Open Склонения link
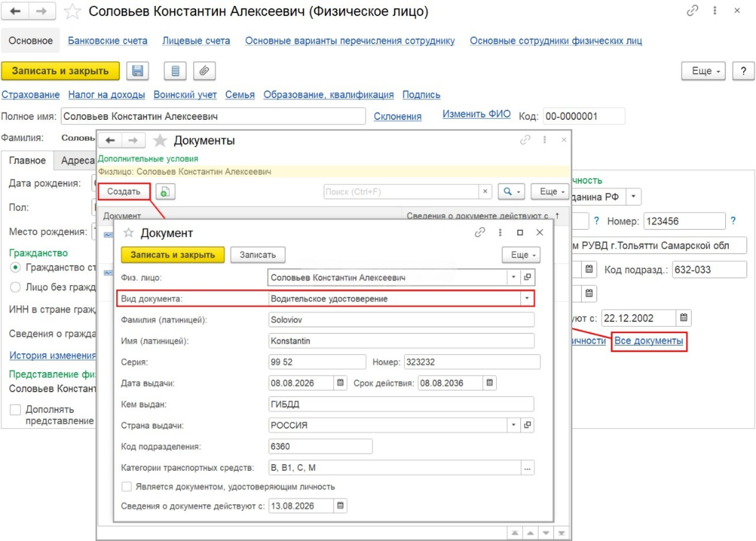 tap(398, 116)
